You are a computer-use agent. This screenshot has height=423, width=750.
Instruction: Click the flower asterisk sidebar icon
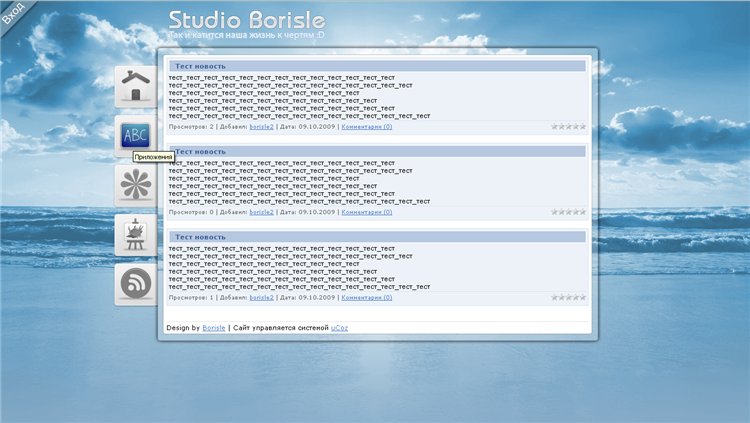tap(136, 185)
